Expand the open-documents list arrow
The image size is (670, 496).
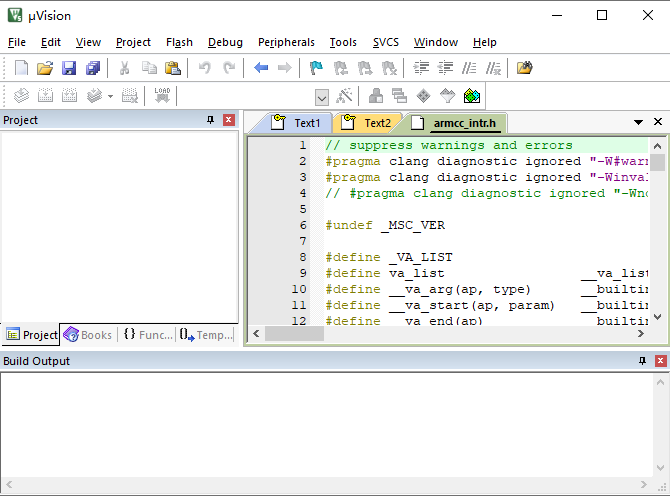[639, 122]
